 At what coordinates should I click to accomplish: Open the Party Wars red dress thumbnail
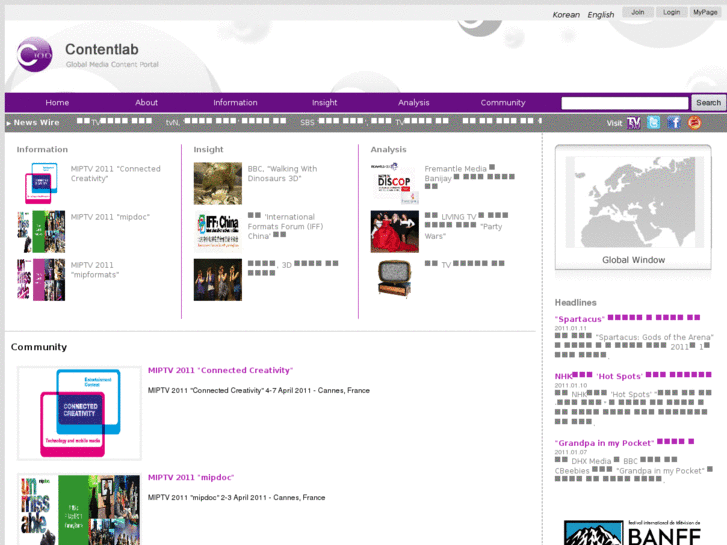(x=395, y=231)
